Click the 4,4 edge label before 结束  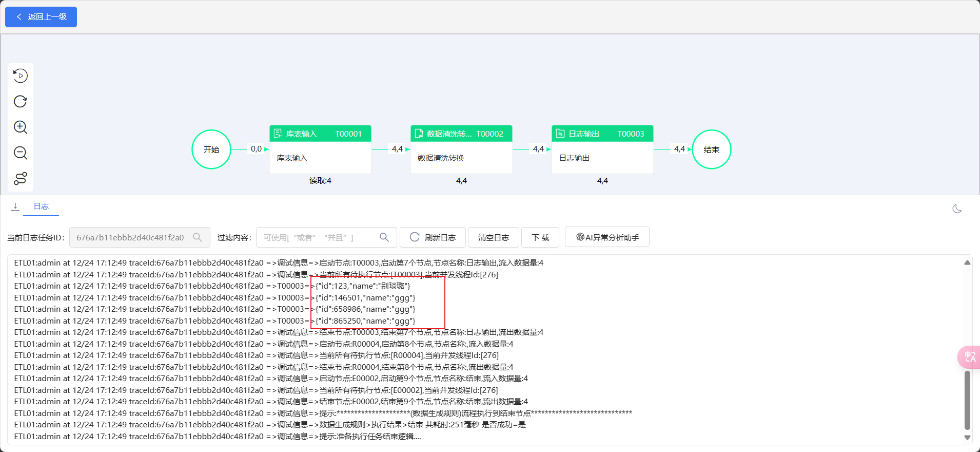[679, 149]
